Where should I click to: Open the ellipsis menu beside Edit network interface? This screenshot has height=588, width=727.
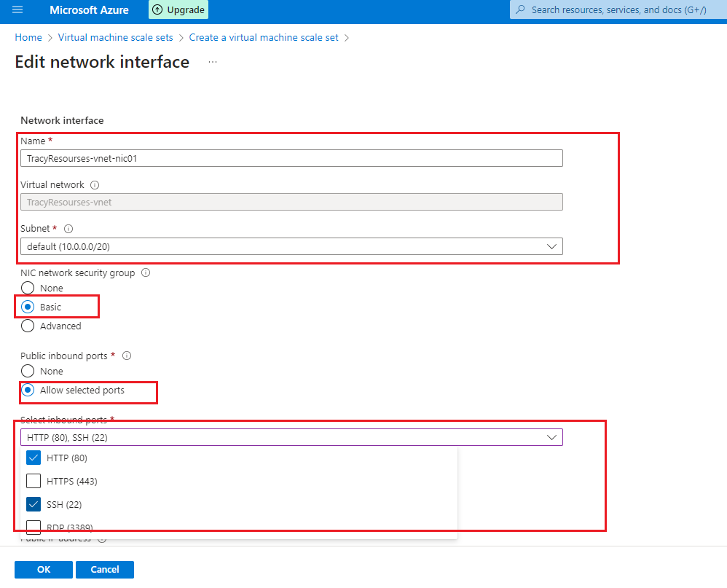tap(213, 63)
